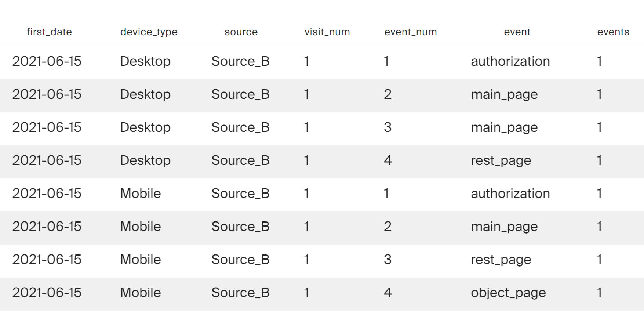Select first row's 2021-06-15 date cell
The width and height of the screenshot is (644, 311).
click(47, 61)
